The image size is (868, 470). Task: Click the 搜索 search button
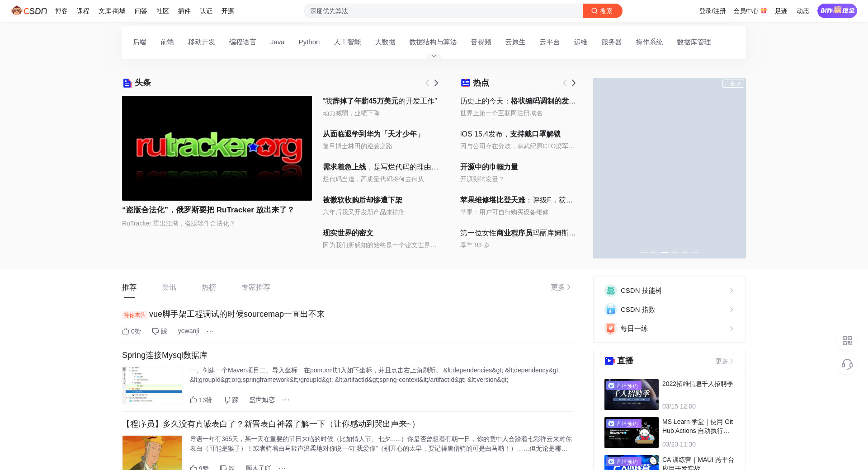(x=602, y=11)
